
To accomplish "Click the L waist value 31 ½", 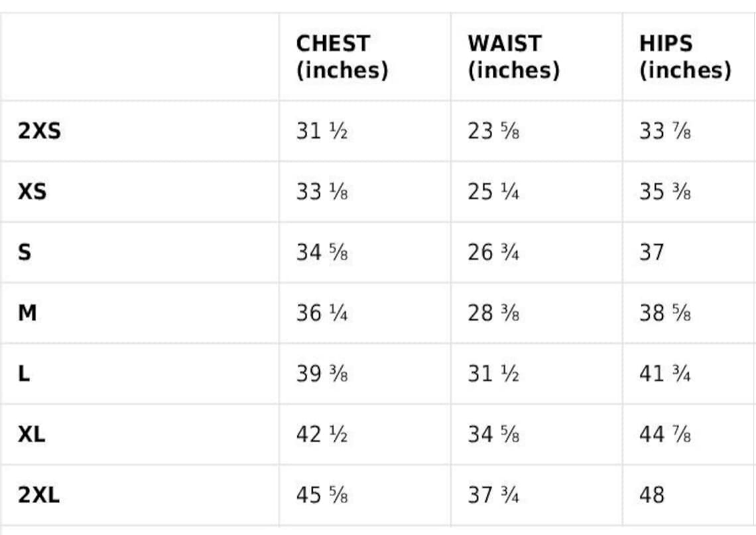I will click(493, 374).
